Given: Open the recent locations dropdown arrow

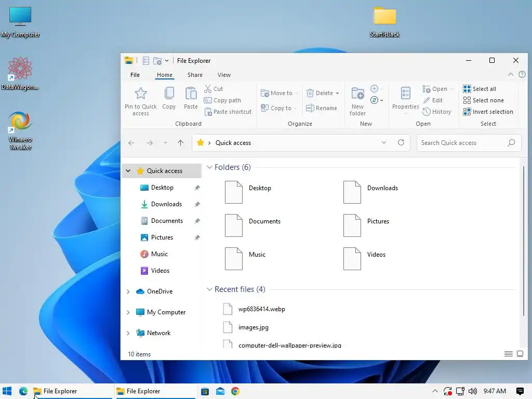Looking at the screenshot, I should 165,143.
